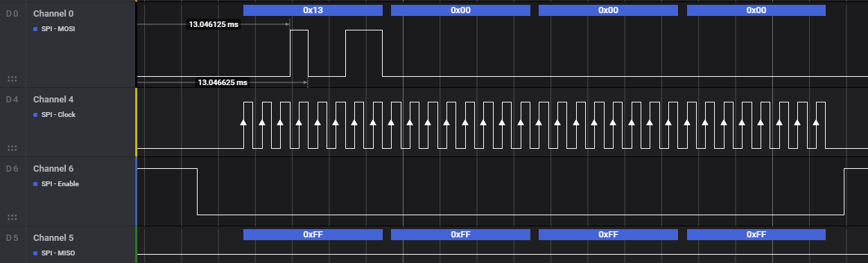Screen dimensions: 868x263
Task: Click the 13.046125 ms timing measurement label
Action: tap(214, 24)
